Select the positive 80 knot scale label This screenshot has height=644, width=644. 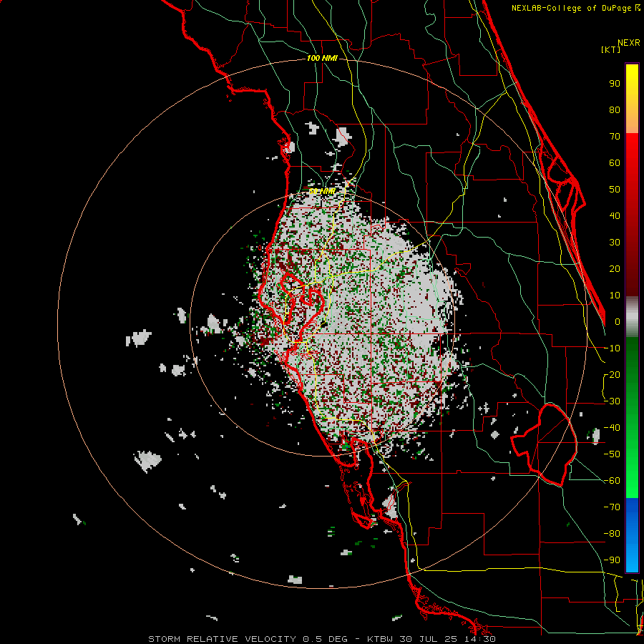[x=615, y=110]
